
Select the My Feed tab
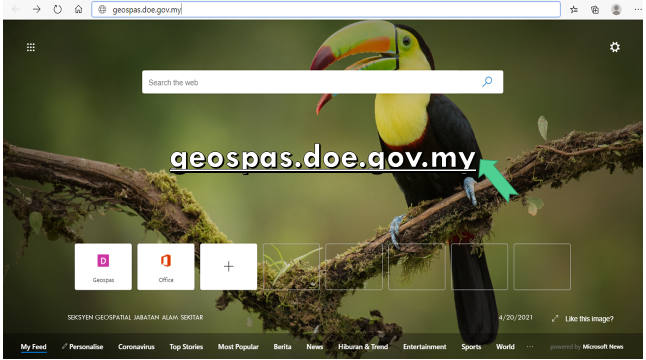(x=33, y=347)
